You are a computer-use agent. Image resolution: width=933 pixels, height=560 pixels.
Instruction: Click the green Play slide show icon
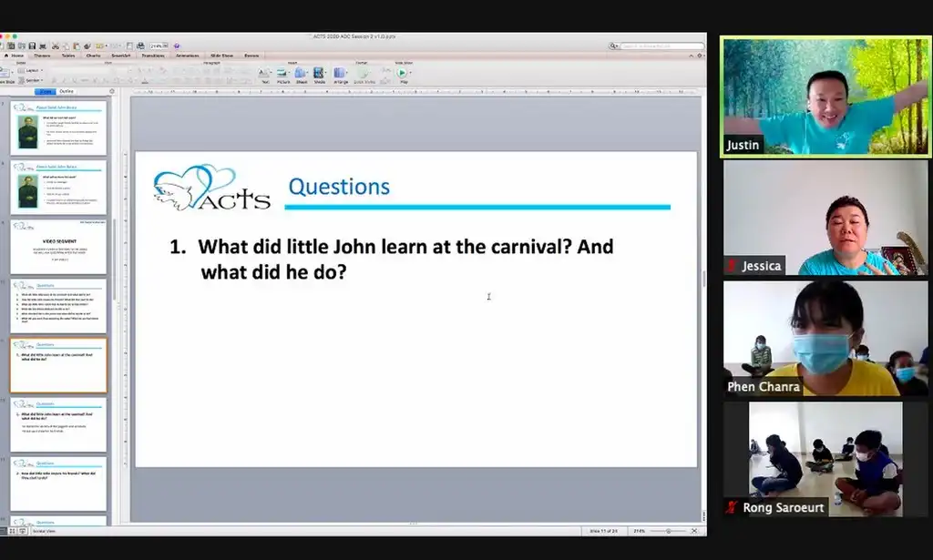click(402, 73)
